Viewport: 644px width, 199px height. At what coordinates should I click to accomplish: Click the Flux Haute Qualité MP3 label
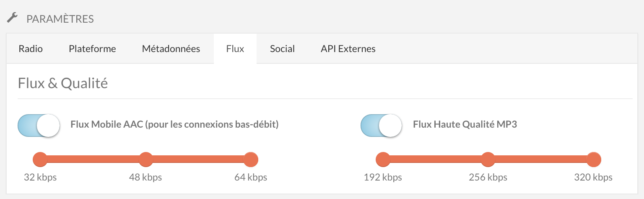(465, 125)
